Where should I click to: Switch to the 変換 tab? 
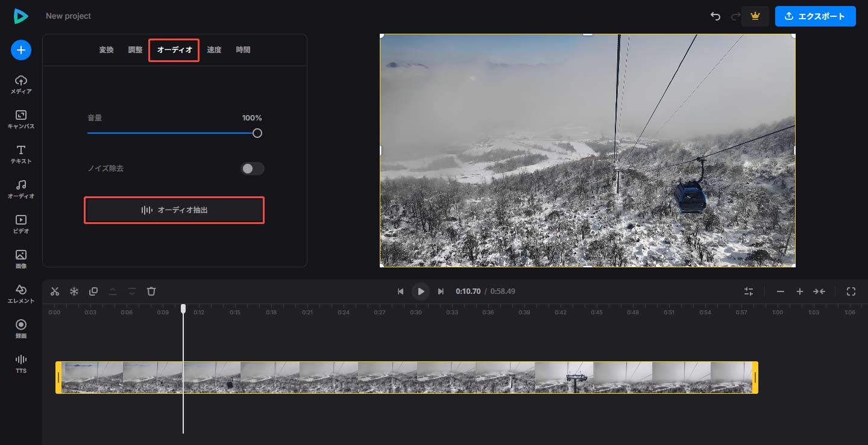pyautogui.click(x=106, y=50)
